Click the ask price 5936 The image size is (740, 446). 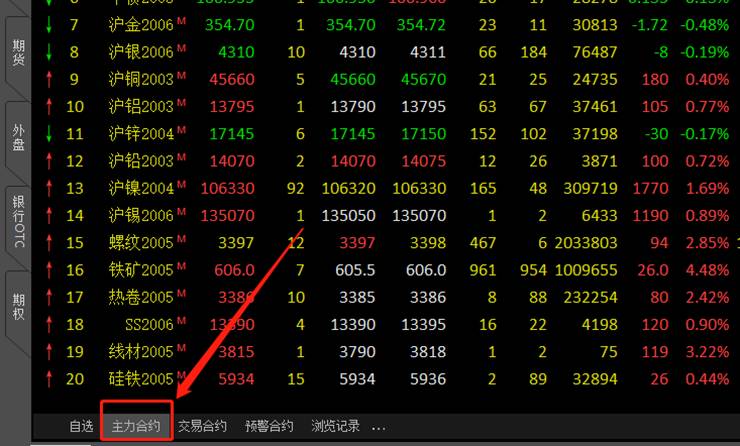(x=428, y=379)
